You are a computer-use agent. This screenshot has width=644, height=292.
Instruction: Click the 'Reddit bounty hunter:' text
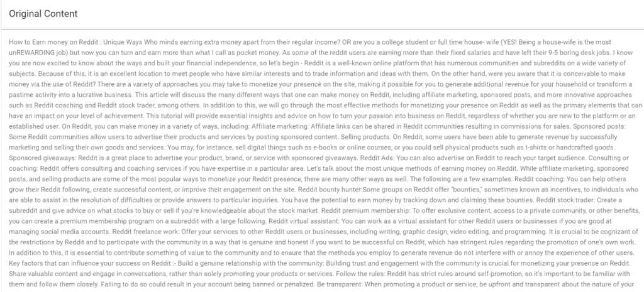[330, 190]
